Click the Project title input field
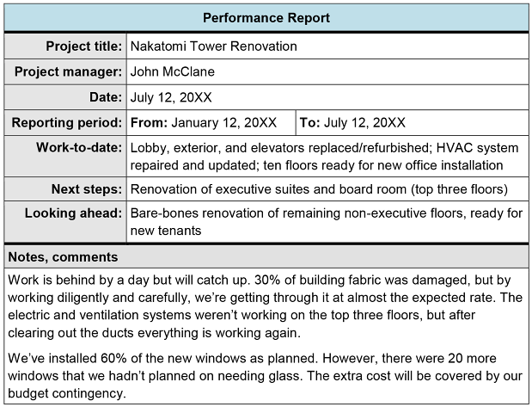 [327, 46]
